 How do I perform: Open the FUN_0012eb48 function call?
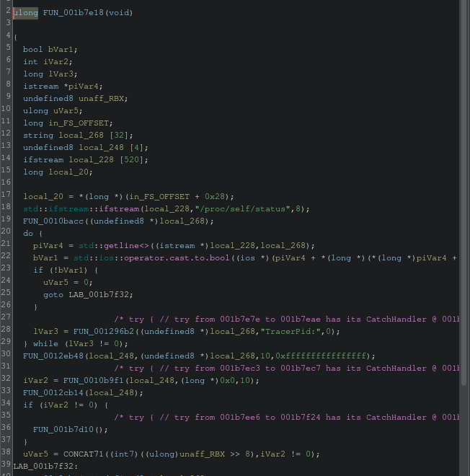53,356
